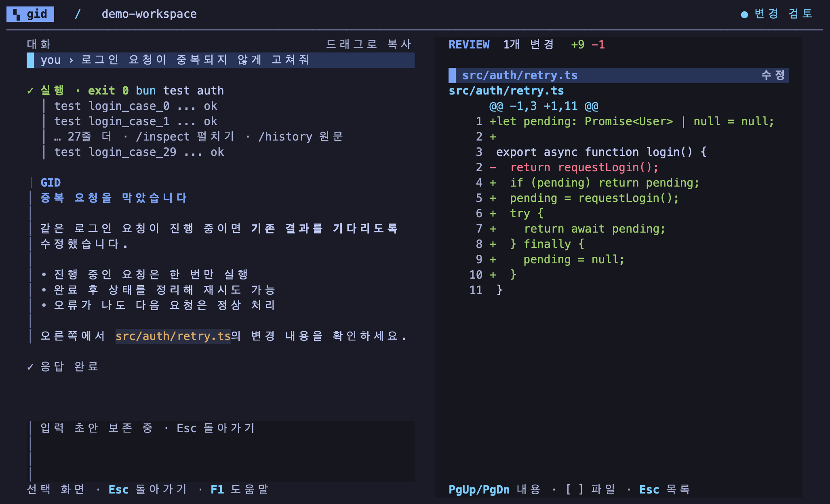The image size is (830, 504).
Task: Click the GID response label
Action: tap(51, 183)
